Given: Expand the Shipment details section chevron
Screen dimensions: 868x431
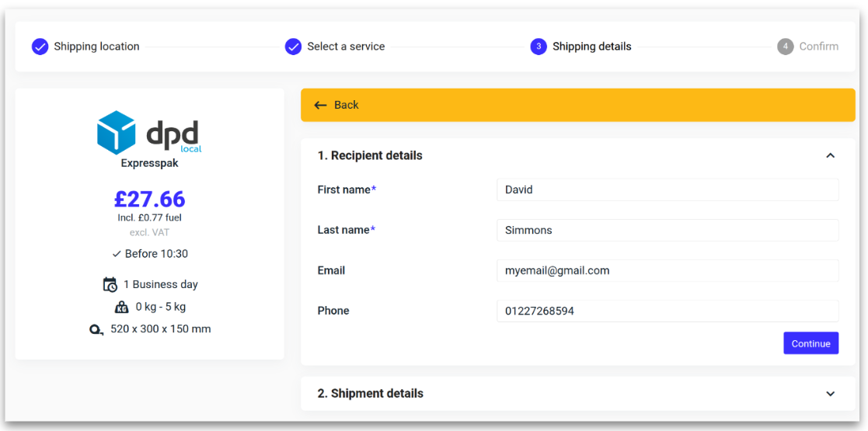Looking at the screenshot, I should click(x=830, y=394).
